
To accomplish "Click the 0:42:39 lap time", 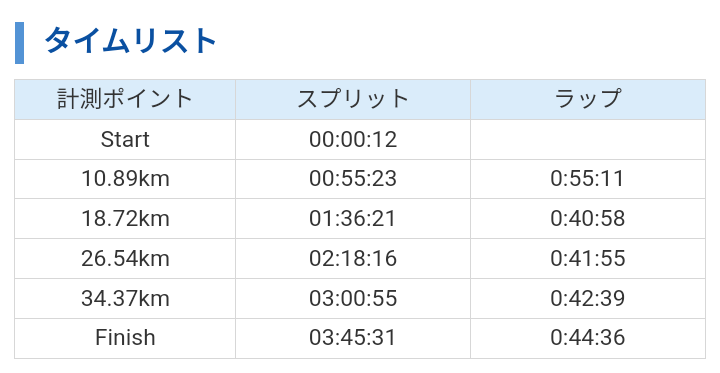I will point(588,299).
